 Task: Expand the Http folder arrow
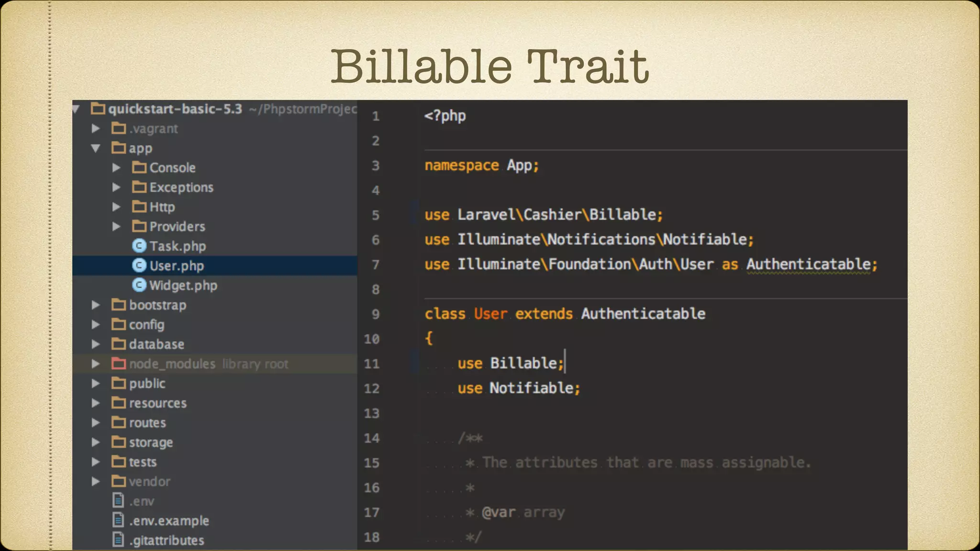click(116, 207)
